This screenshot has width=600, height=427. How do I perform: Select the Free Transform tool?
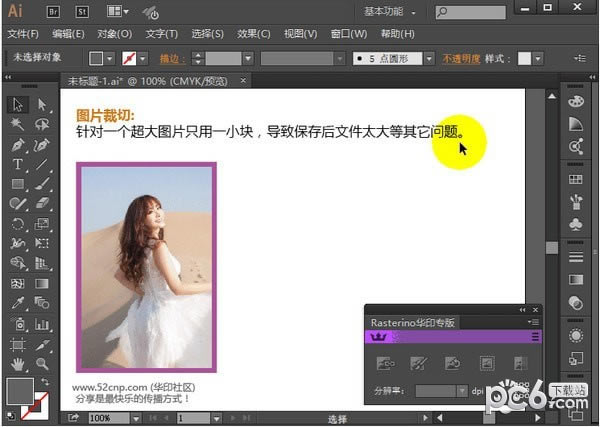[42, 243]
